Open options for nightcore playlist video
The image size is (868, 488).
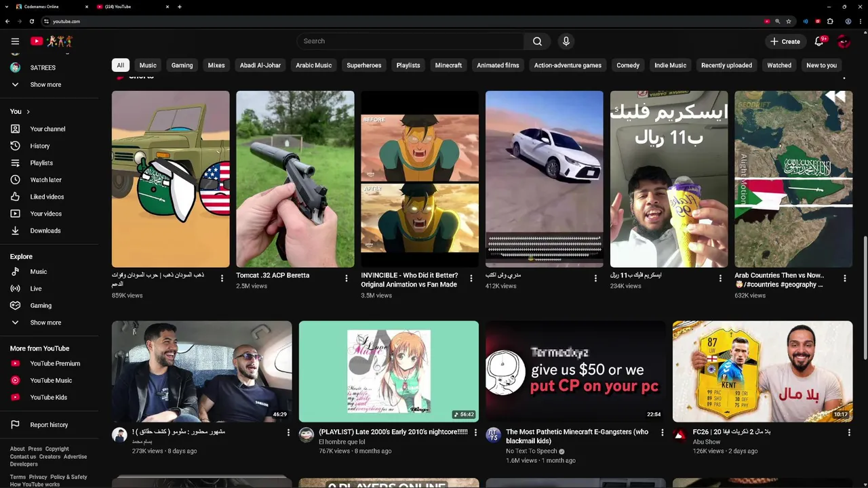pos(475,432)
